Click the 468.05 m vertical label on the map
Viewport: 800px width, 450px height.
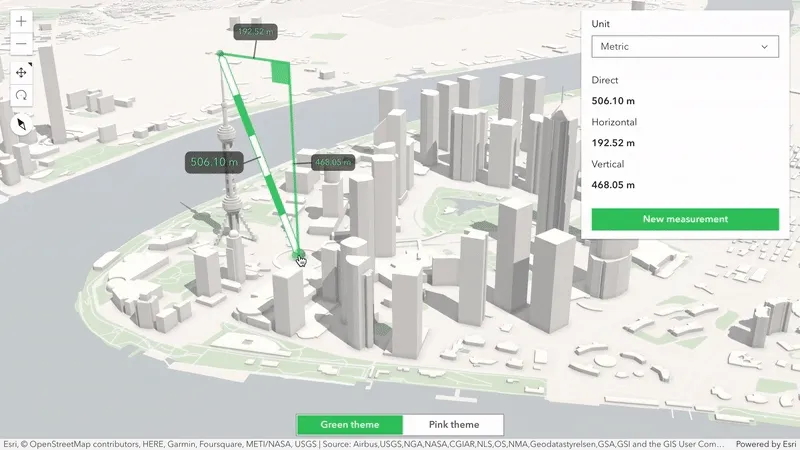[333, 162]
